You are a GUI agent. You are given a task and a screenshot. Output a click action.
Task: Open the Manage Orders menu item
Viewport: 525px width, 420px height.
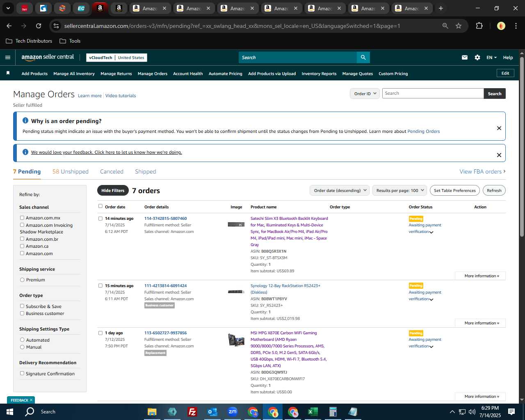[153, 74]
